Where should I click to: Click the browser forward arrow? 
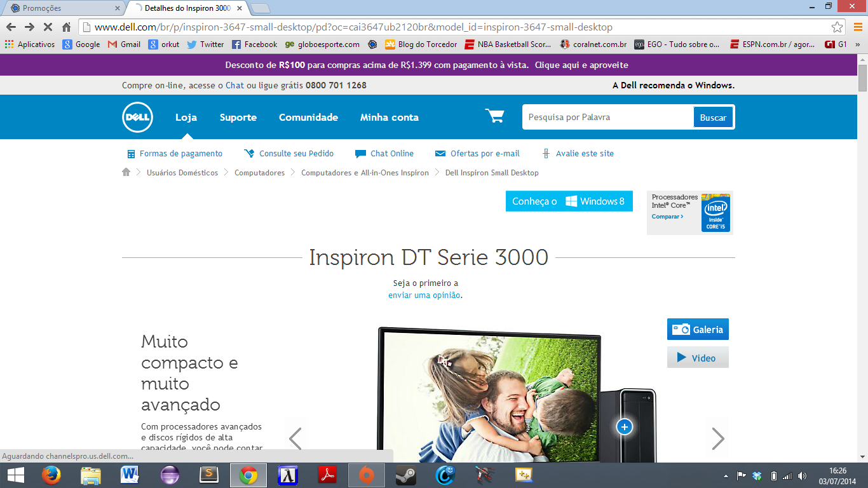(x=29, y=27)
